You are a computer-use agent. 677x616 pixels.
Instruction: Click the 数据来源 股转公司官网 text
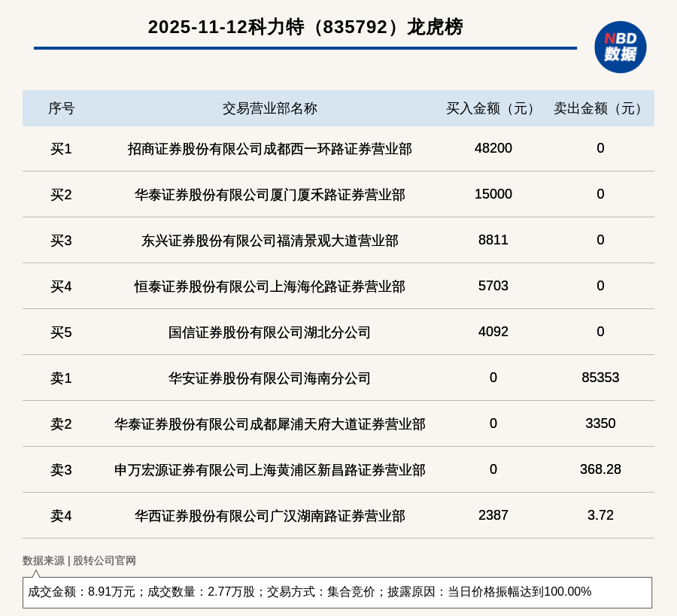[79, 560]
